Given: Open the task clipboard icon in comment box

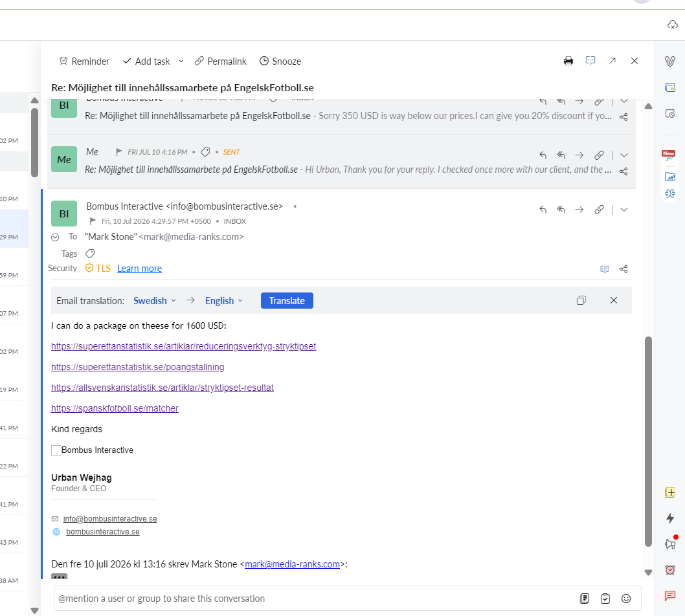Looking at the screenshot, I should tap(605, 599).
